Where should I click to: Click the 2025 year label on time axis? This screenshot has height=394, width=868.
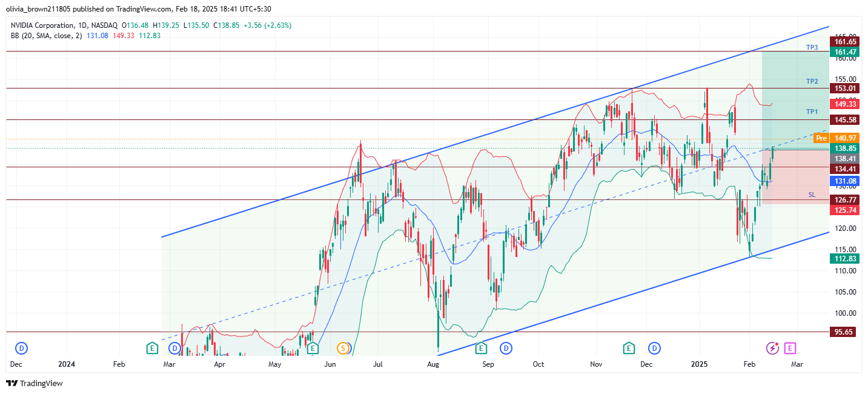[x=700, y=364]
